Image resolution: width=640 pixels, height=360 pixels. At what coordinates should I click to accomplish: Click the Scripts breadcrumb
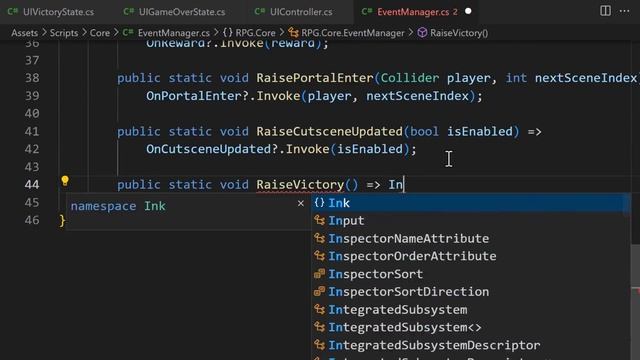(64, 33)
